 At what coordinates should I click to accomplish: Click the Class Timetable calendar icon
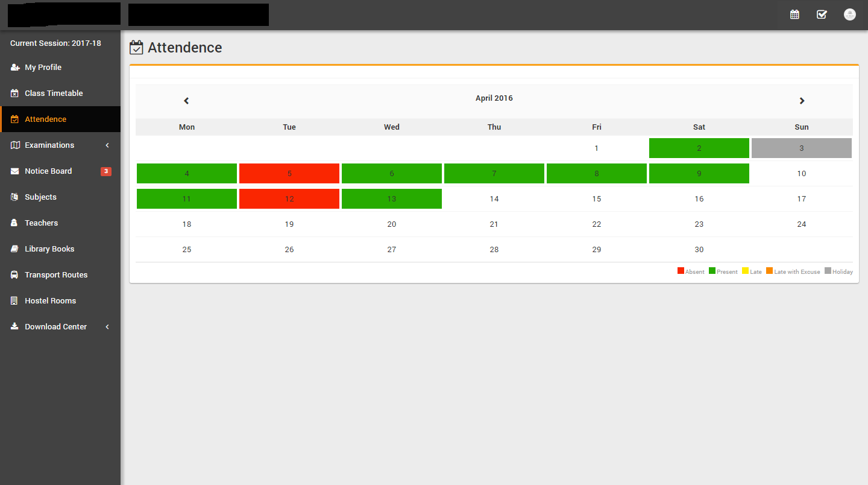pyautogui.click(x=15, y=94)
